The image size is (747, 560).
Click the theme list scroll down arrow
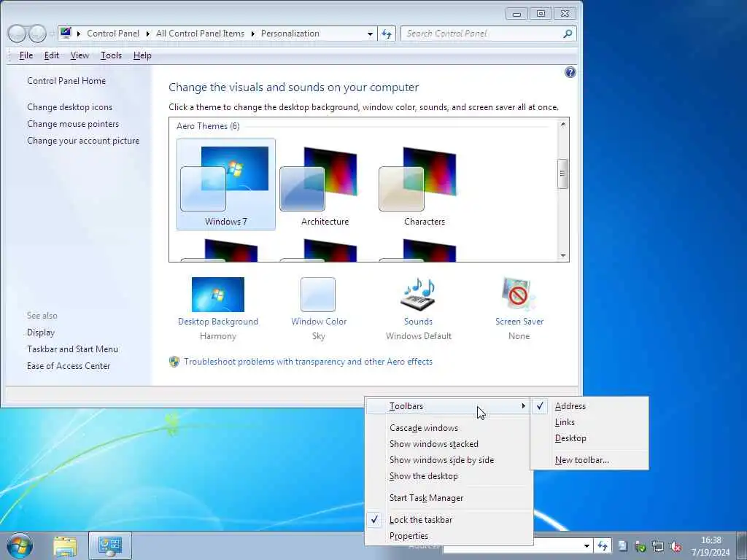click(x=562, y=256)
